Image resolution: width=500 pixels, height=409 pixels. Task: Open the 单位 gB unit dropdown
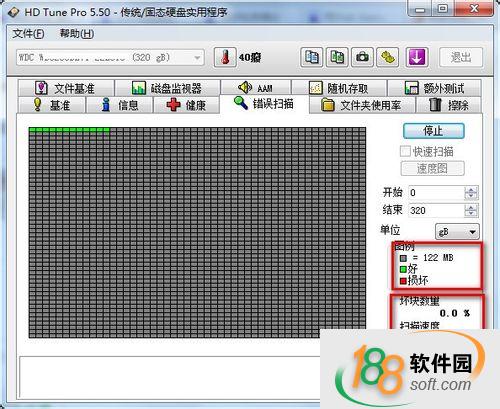[457, 232]
